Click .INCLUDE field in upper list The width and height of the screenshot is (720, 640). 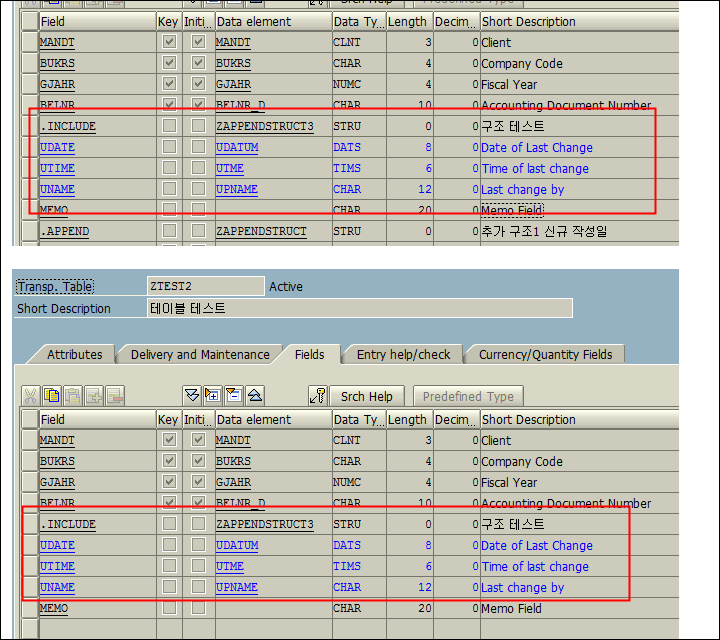click(x=68, y=126)
